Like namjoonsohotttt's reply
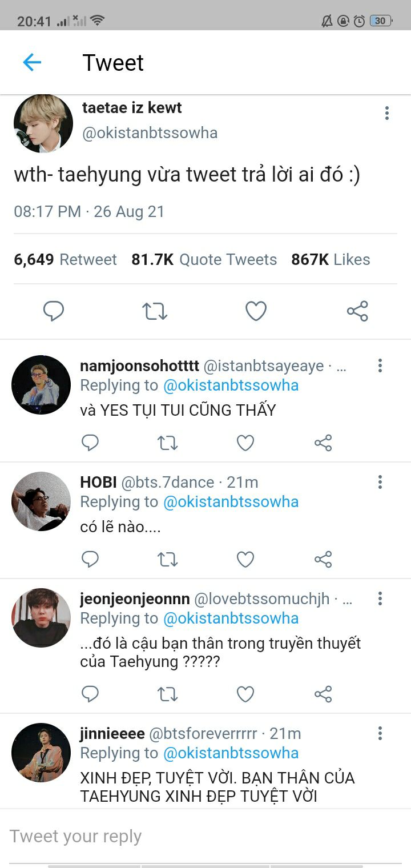 (245, 443)
